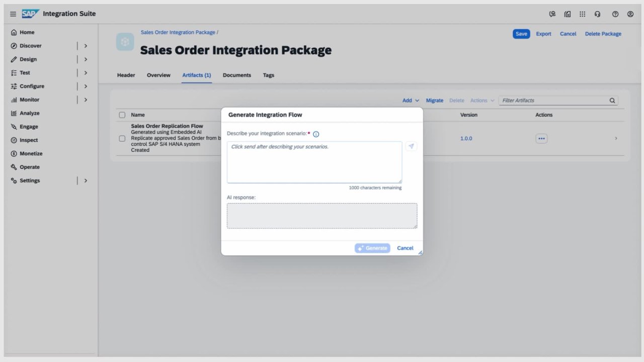Viewport: 644px width, 362px height.
Task: Expand the Discover submenu arrow
Action: [86, 46]
